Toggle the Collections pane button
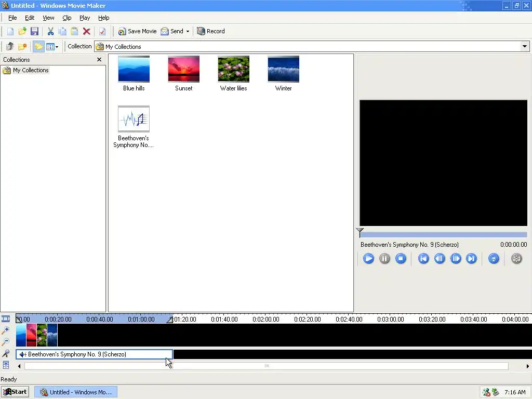Viewport: 532px width, 399px height. pos(38,46)
